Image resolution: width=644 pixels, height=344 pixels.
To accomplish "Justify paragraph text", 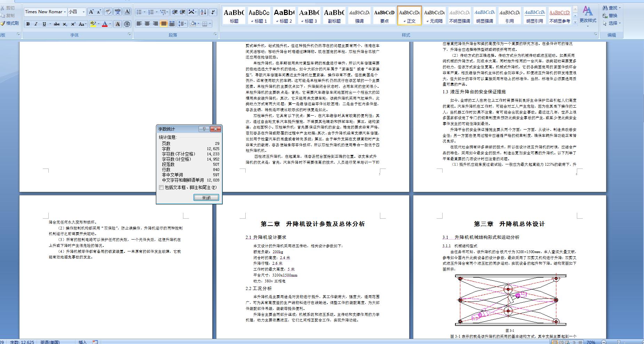I will tap(164, 24).
